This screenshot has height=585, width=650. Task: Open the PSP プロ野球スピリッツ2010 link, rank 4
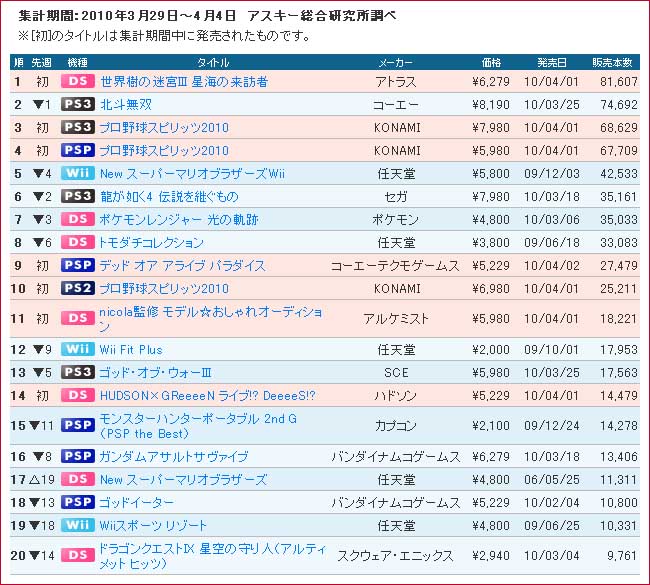click(x=164, y=150)
